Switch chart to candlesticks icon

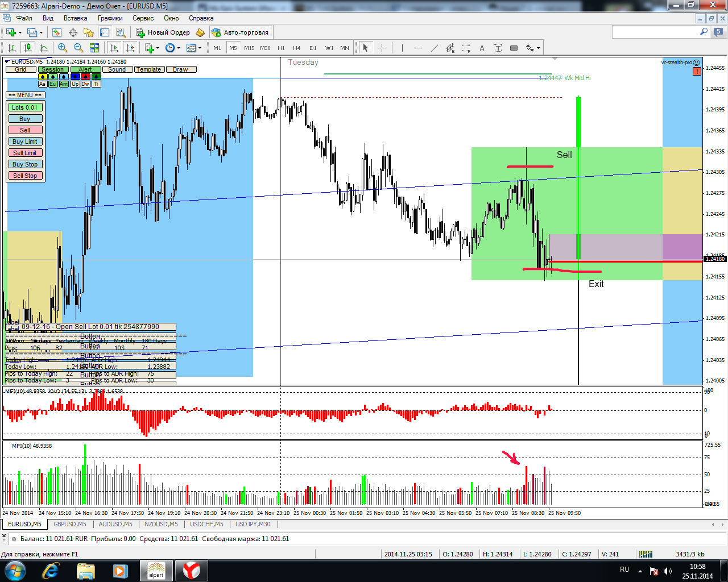coord(27,48)
